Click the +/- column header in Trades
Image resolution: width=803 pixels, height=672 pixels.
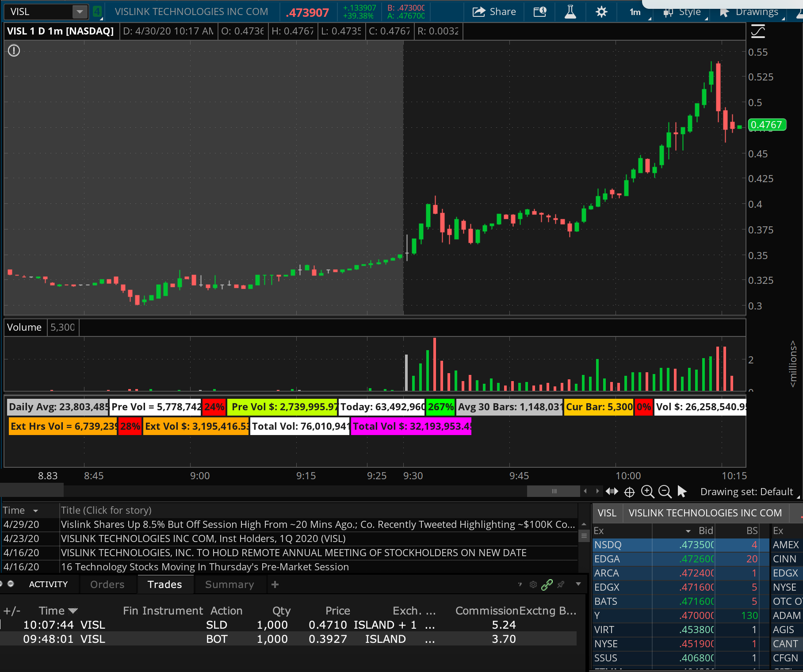point(12,611)
